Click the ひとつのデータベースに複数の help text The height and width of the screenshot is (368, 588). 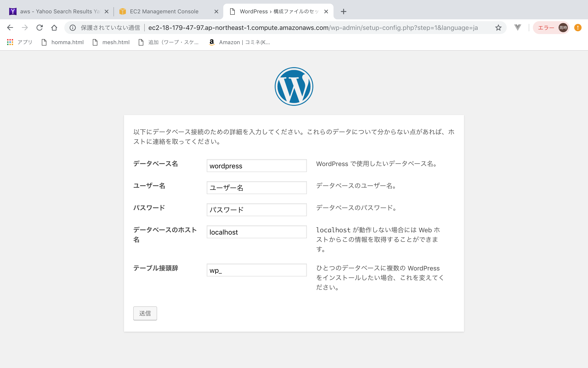coord(380,278)
